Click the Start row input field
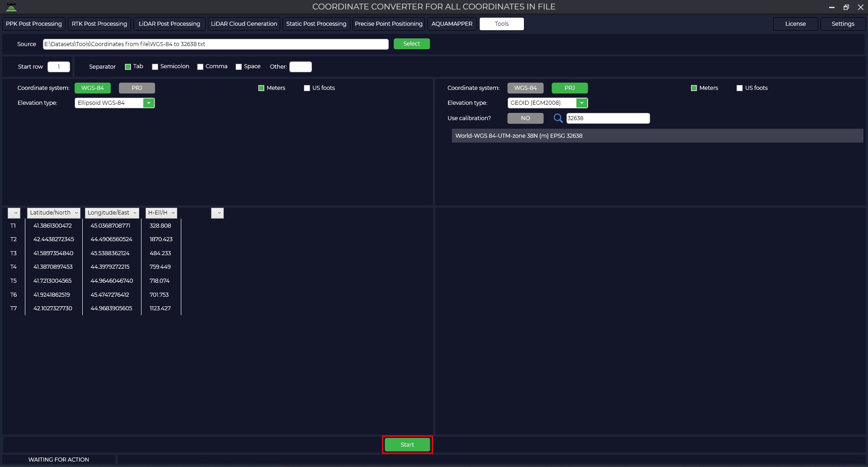Viewport: 868px width, 467px height. pos(59,67)
